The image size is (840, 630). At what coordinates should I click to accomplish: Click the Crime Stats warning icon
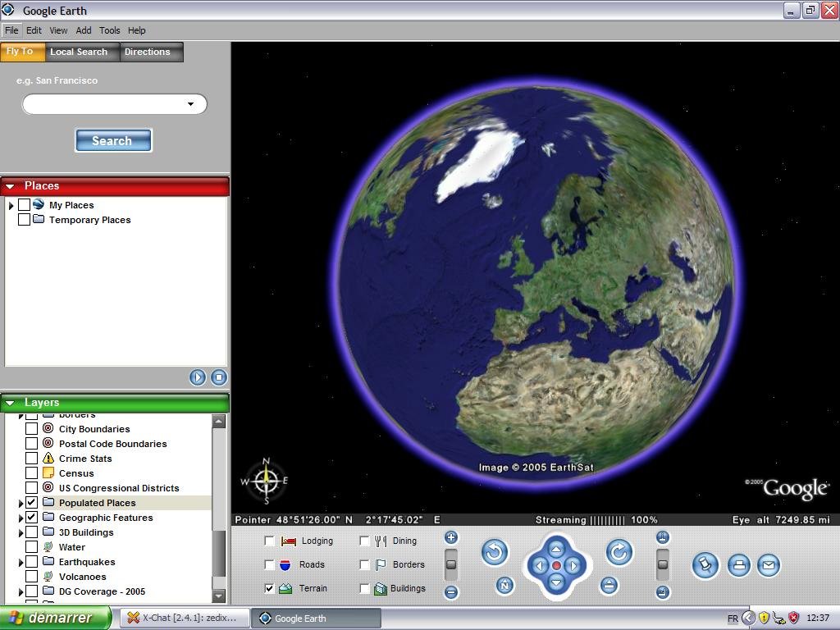pyautogui.click(x=48, y=458)
